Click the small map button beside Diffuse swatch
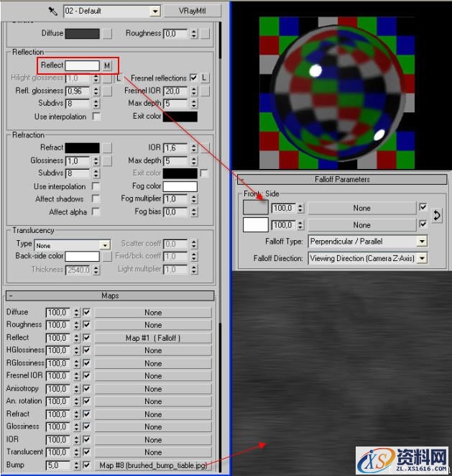 coord(107,33)
